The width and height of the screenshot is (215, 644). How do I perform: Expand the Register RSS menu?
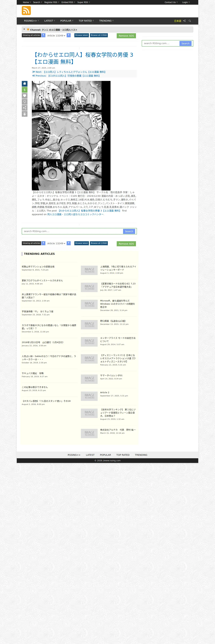52,2
